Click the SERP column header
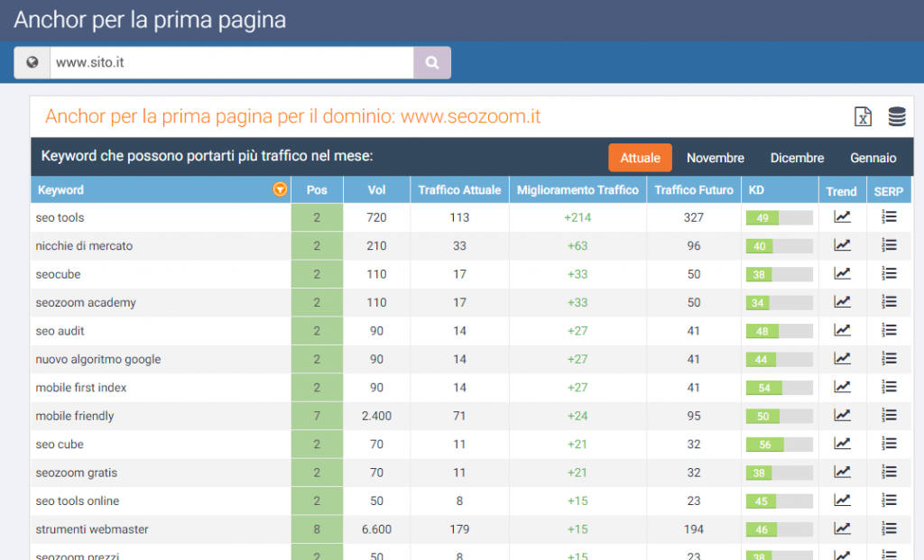Viewport: 924px width, 560px height. (889, 191)
